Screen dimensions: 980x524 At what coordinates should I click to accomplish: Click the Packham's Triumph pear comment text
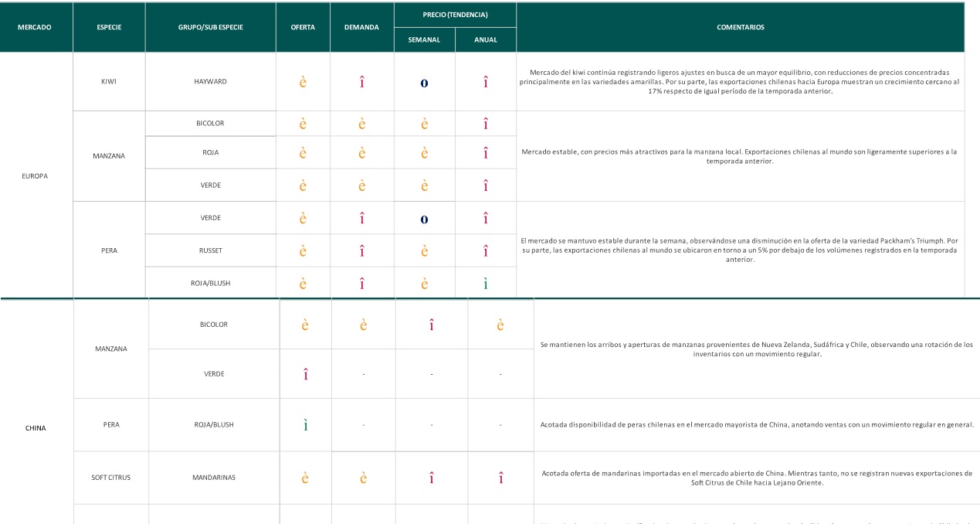pos(740,250)
